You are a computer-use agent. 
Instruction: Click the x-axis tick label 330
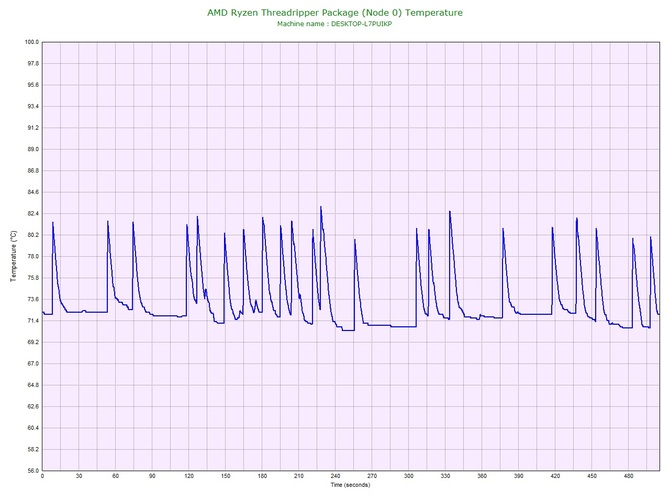point(445,476)
